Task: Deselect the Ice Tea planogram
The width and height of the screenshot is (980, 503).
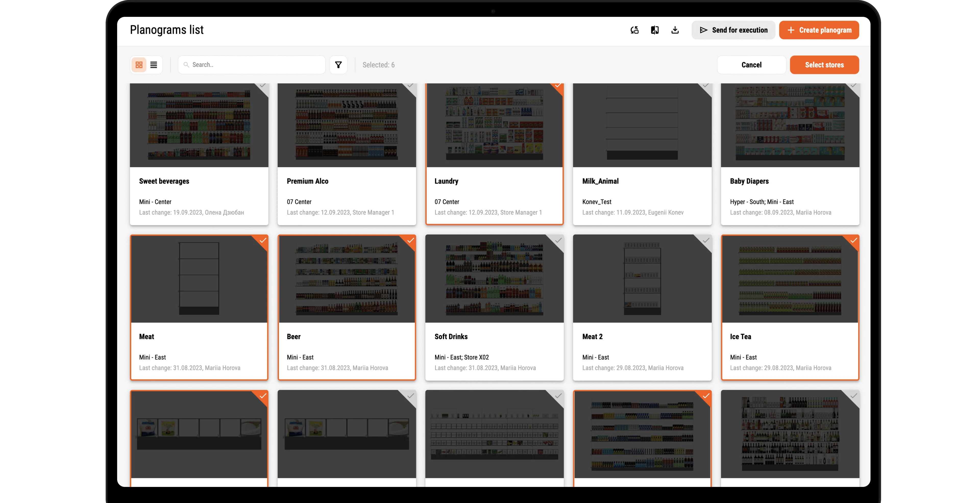Action: [x=853, y=240]
